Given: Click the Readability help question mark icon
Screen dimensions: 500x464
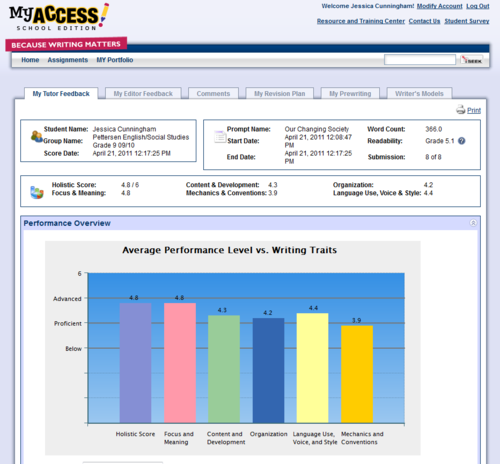Looking at the screenshot, I should click(462, 141).
